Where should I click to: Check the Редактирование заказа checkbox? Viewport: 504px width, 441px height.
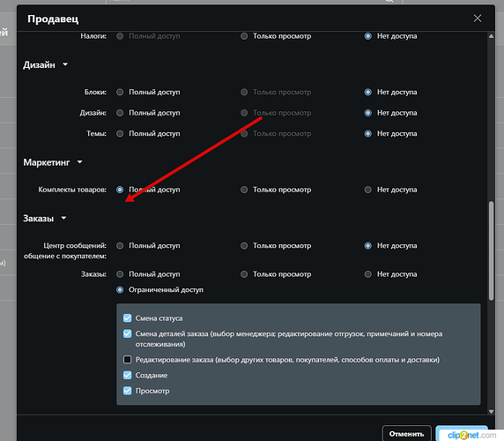coord(127,359)
